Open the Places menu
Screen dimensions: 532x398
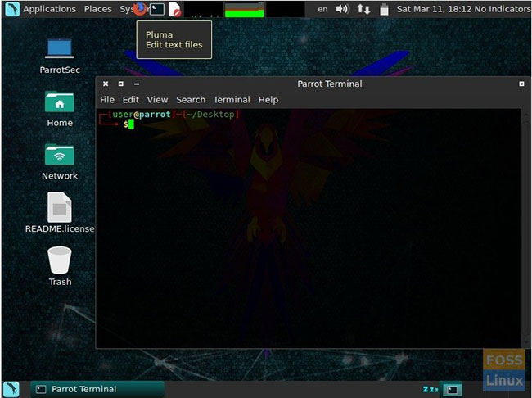tap(97, 9)
